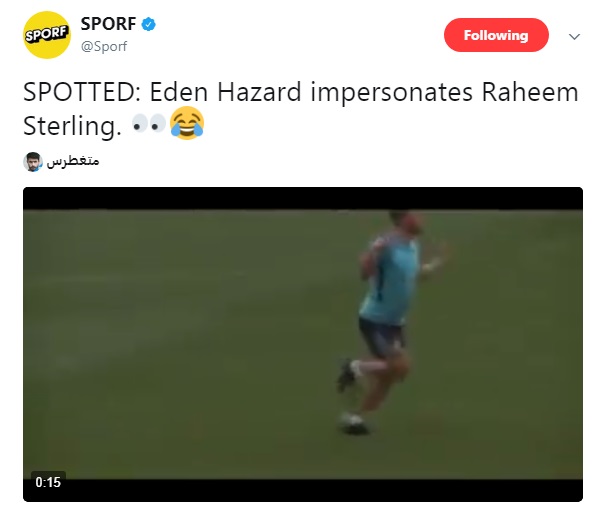Image resolution: width=600 pixels, height=515 pixels.
Task: Click the blue verified badge beside SPORF
Action: click(x=148, y=24)
